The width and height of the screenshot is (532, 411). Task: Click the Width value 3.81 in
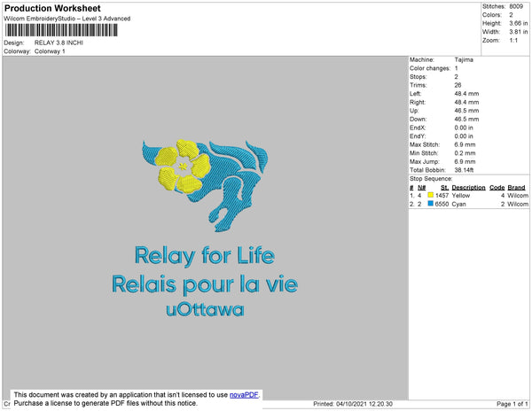(519, 32)
